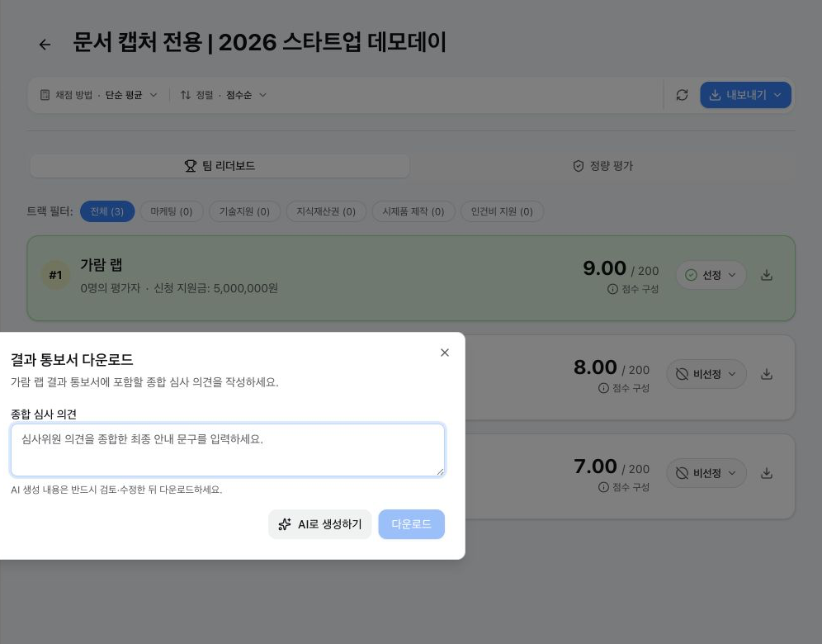Select the 마케팅 (0) track filter
The image size is (822, 644).
(172, 211)
